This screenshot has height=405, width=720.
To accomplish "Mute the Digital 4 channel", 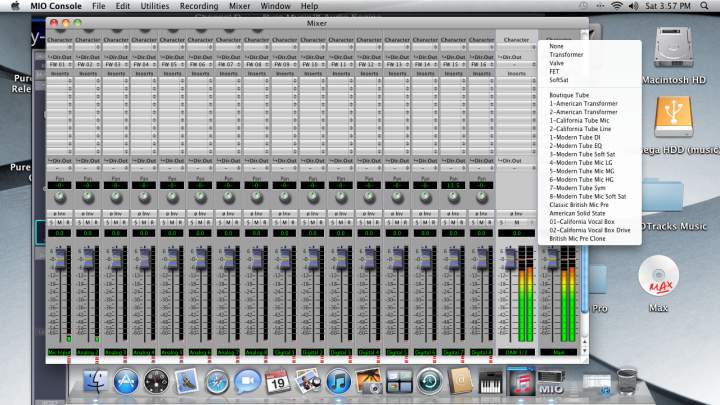I will (x=369, y=222).
